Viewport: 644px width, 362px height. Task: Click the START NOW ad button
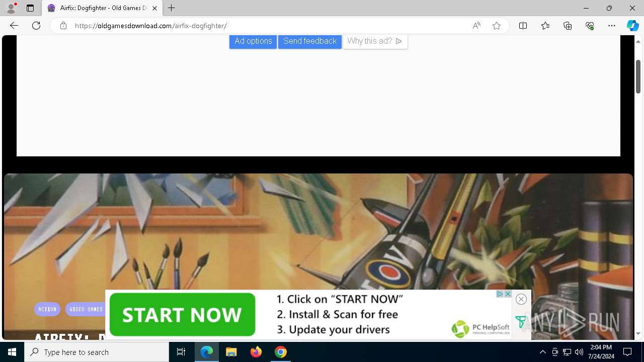[x=182, y=315]
